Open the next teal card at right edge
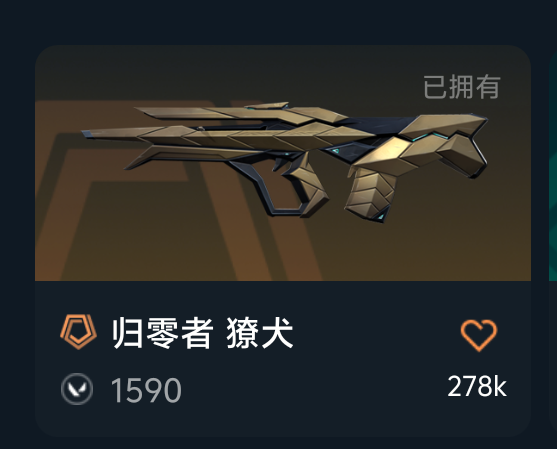The height and width of the screenshot is (449, 557). pyautogui.click(x=553, y=163)
